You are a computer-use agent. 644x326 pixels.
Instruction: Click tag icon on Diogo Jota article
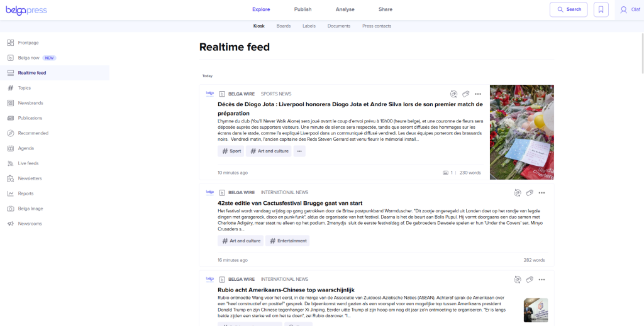[466, 94]
